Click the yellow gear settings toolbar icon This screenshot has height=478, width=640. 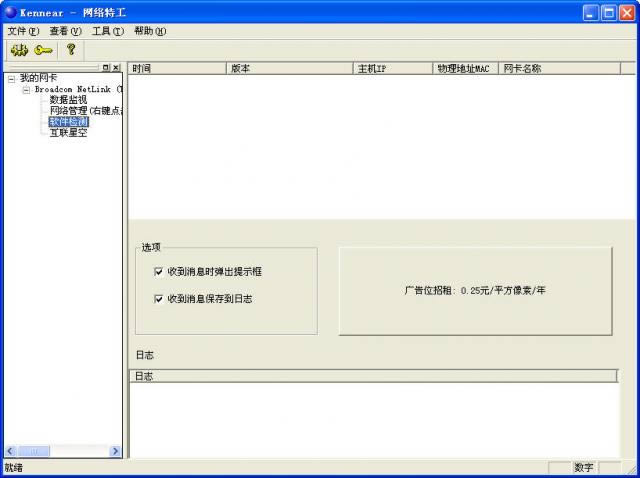19,50
